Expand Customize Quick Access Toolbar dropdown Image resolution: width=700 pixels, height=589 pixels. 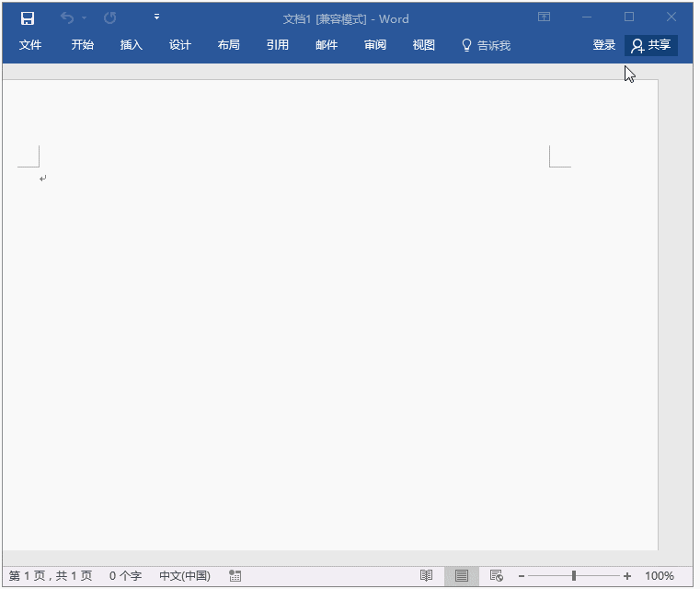156,17
